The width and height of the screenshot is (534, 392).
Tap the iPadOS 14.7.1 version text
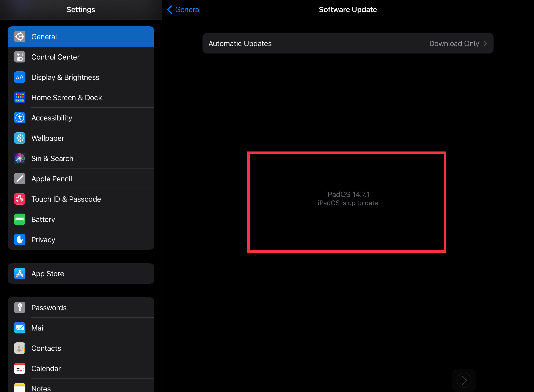click(348, 194)
